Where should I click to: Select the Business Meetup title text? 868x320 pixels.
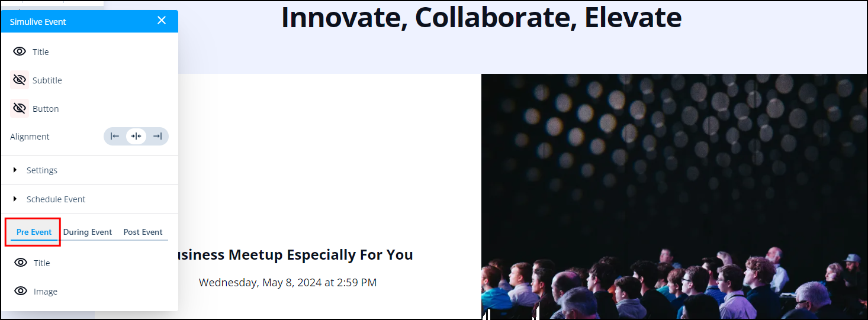[294, 255]
